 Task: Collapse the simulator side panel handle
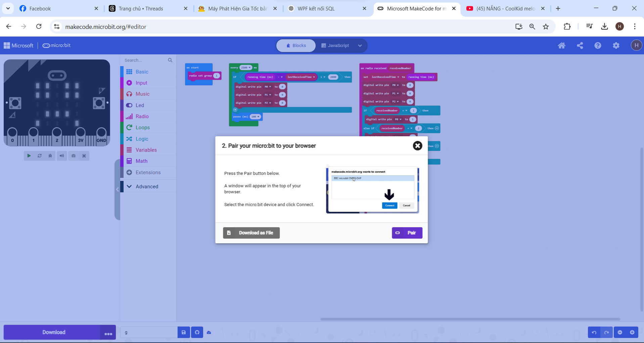tap(117, 190)
